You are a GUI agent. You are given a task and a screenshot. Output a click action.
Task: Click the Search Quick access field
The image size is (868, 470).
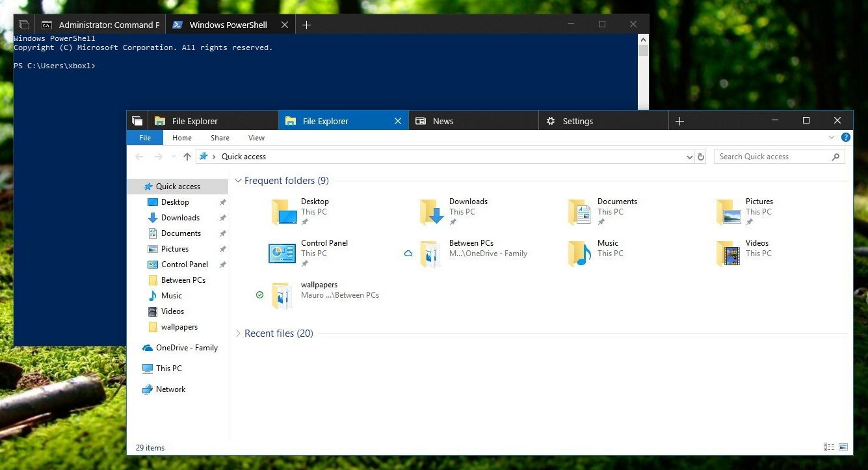780,157
